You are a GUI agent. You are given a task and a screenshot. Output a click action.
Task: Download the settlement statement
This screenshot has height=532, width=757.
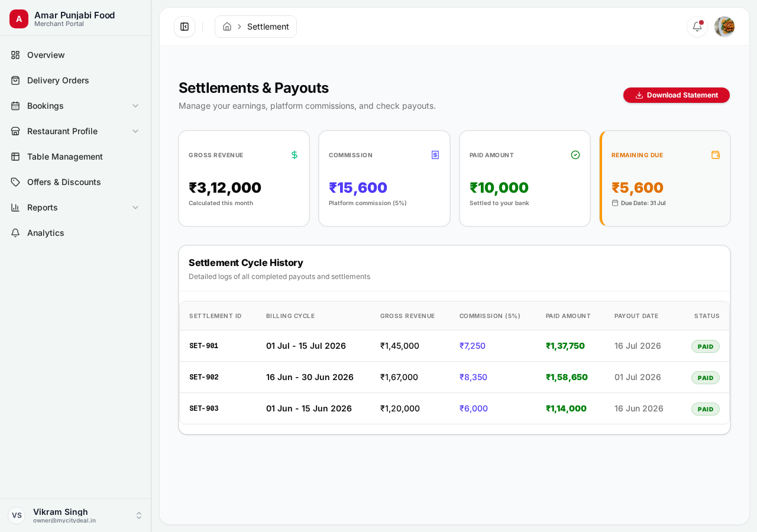(677, 95)
